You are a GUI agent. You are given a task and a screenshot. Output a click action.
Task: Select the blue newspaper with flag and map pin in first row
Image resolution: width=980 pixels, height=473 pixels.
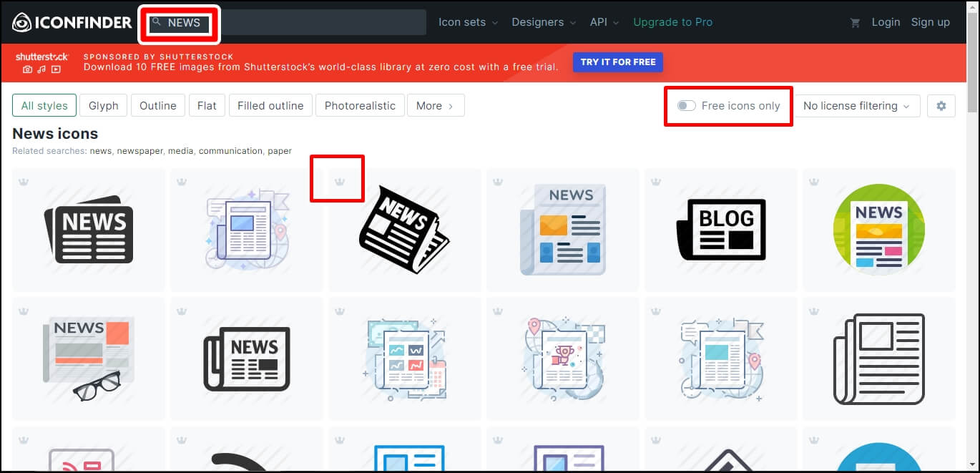click(x=247, y=230)
